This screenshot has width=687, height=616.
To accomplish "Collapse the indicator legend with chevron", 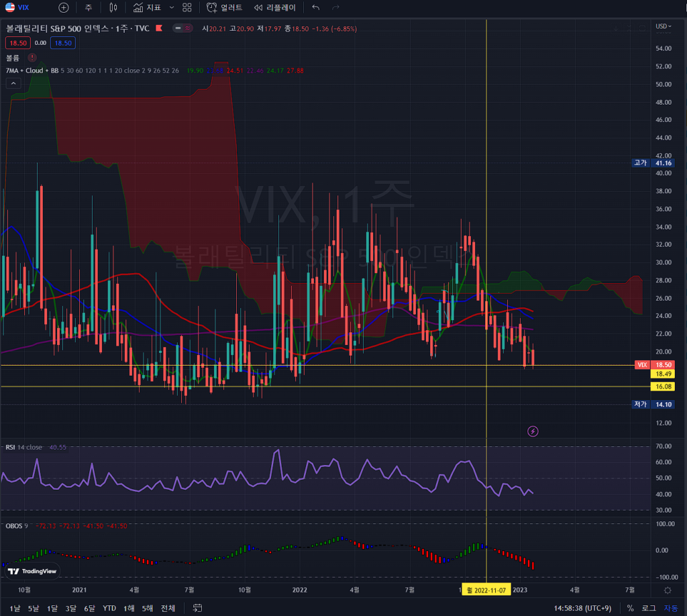I will click(x=13, y=83).
